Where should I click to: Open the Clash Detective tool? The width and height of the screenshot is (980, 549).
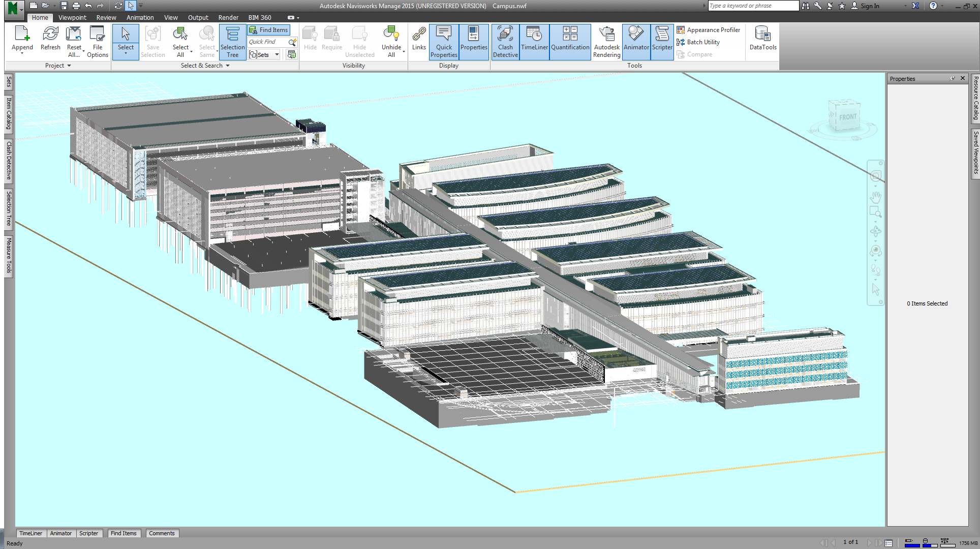tap(505, 42)
